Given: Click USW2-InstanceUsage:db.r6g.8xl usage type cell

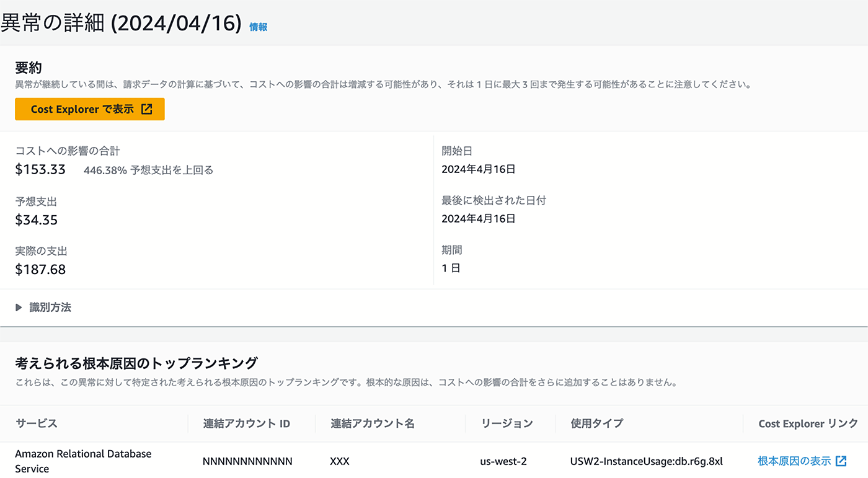Looking at the screenshot, I should [647, 461].
